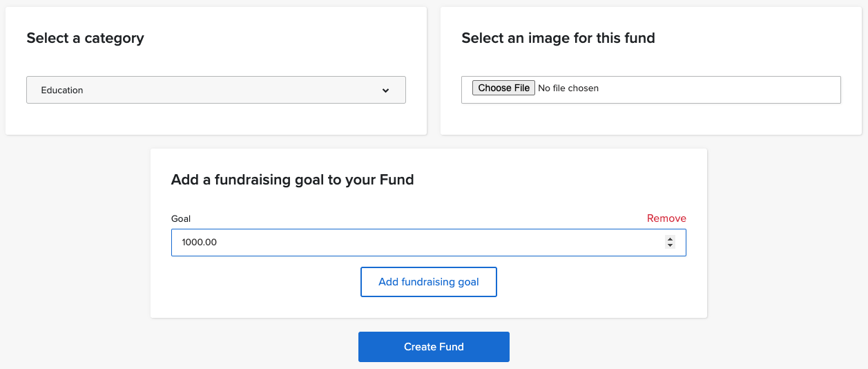Submit with the Create Fund button
The width and height of the screenshot is (868, 369).
[434, 347]
